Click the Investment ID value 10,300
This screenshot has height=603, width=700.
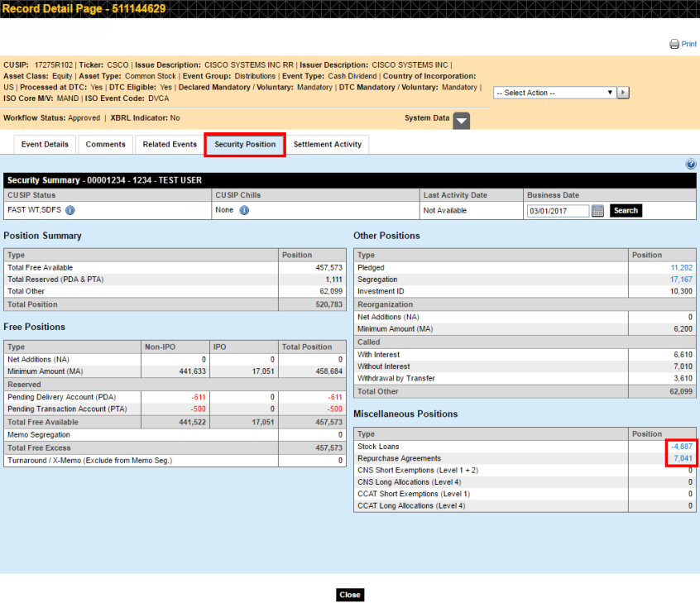click(681, 291)
